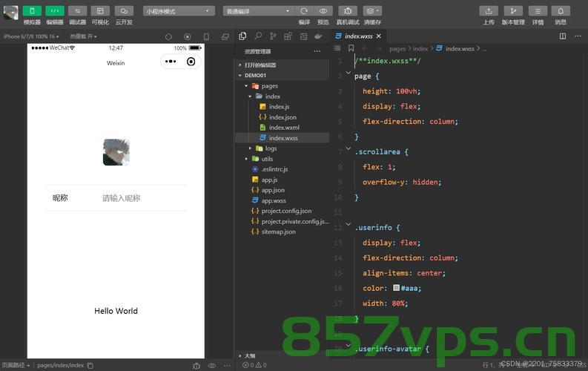Open the hot reload (热重载) dropdown

[83, 36]
